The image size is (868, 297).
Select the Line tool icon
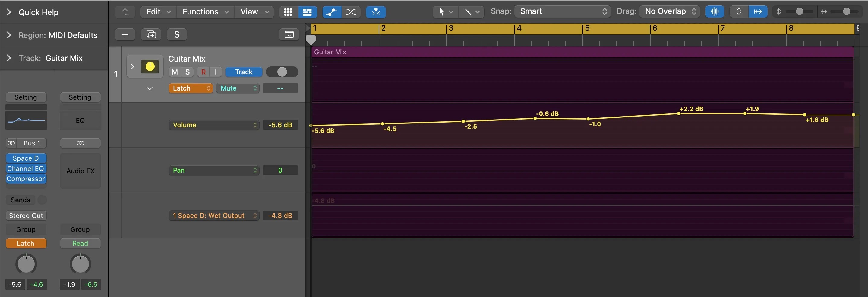click(468, 11)
